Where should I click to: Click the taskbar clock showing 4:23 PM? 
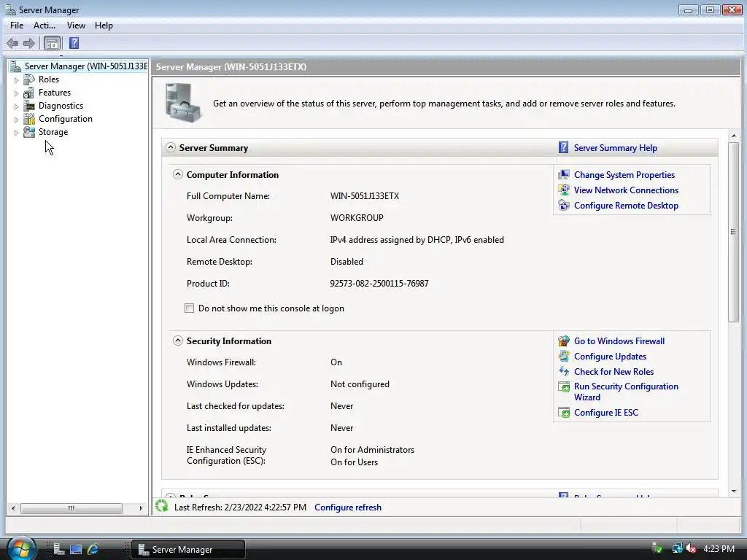[719, 548]
